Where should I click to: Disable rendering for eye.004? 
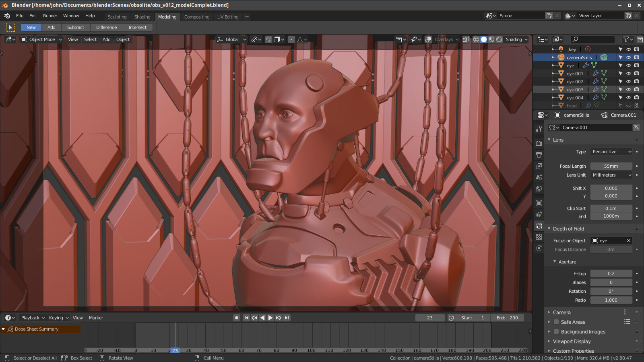click(x=637, y=97)
